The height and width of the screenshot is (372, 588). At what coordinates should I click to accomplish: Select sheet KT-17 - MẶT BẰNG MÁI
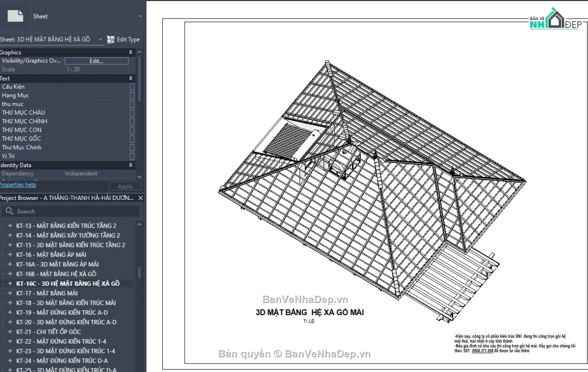47,293
